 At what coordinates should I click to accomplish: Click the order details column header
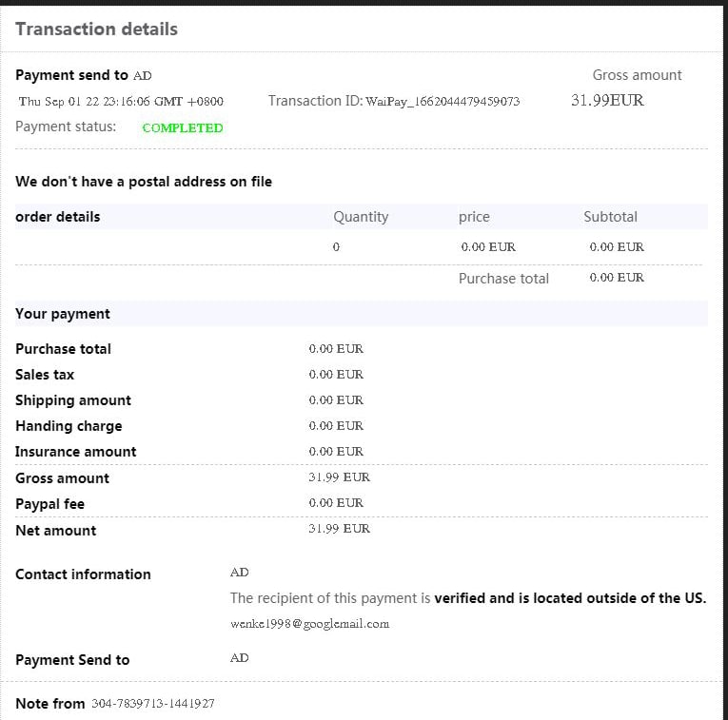[58, 217]
